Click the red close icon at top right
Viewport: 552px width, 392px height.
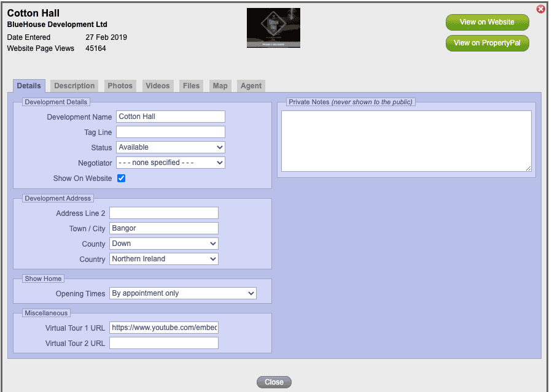point(540,9)
